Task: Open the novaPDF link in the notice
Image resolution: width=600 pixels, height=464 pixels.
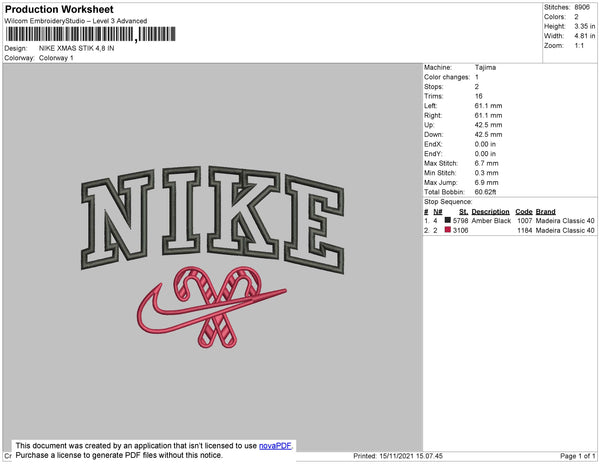Action: point(275,446)
